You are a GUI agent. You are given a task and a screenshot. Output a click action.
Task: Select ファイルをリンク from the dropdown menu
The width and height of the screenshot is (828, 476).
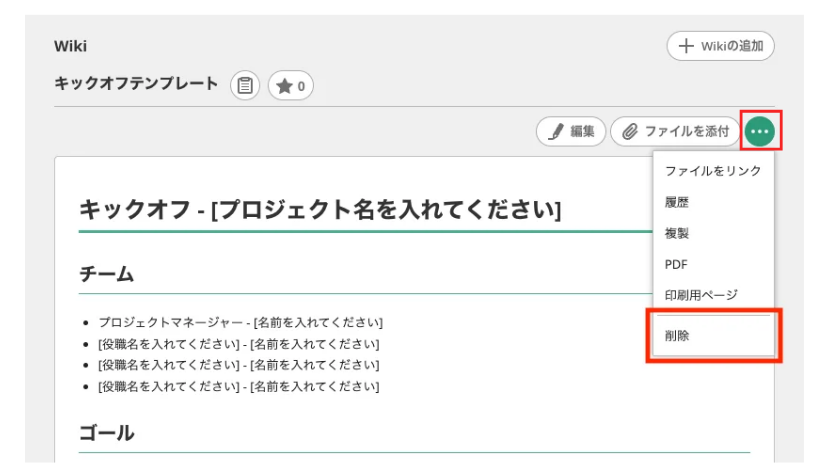point(713,171)
